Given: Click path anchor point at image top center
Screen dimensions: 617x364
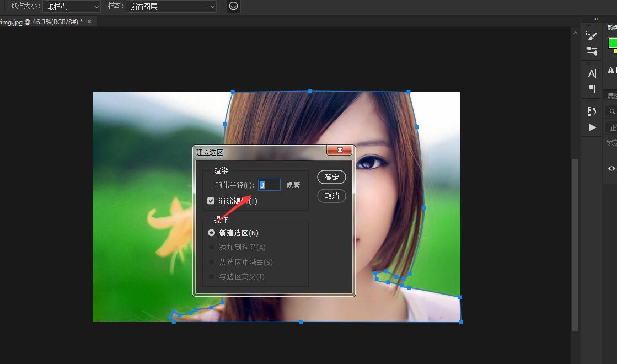Looking at the screenshot, I should pos(310,91).
